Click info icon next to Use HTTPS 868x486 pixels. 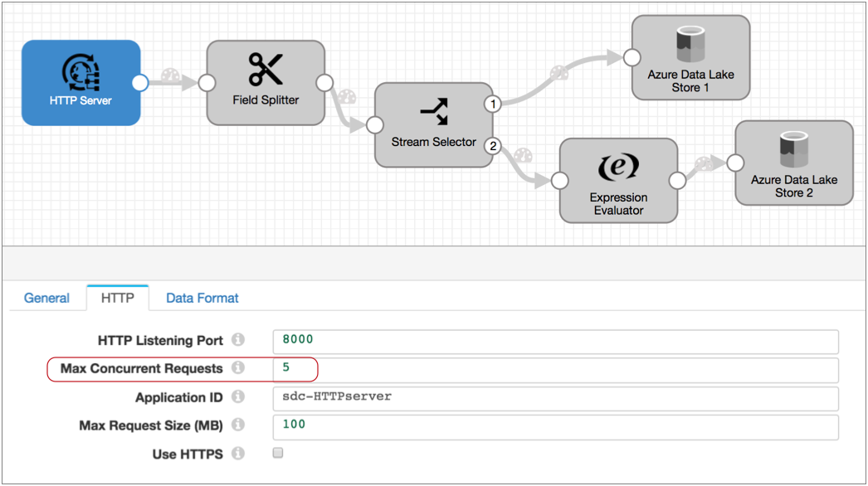tap(238, 454)
